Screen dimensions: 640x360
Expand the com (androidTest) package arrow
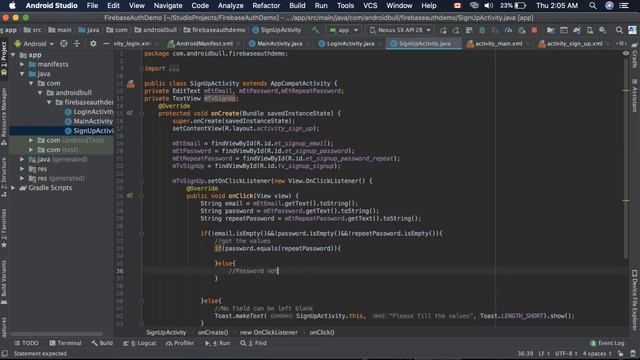click(31, 140)
